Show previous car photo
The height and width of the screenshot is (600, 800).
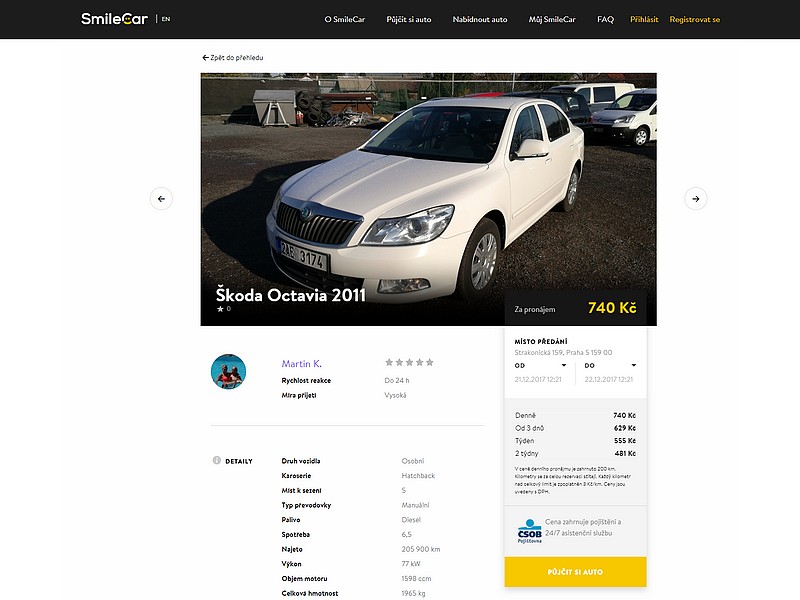coord(161,198)
